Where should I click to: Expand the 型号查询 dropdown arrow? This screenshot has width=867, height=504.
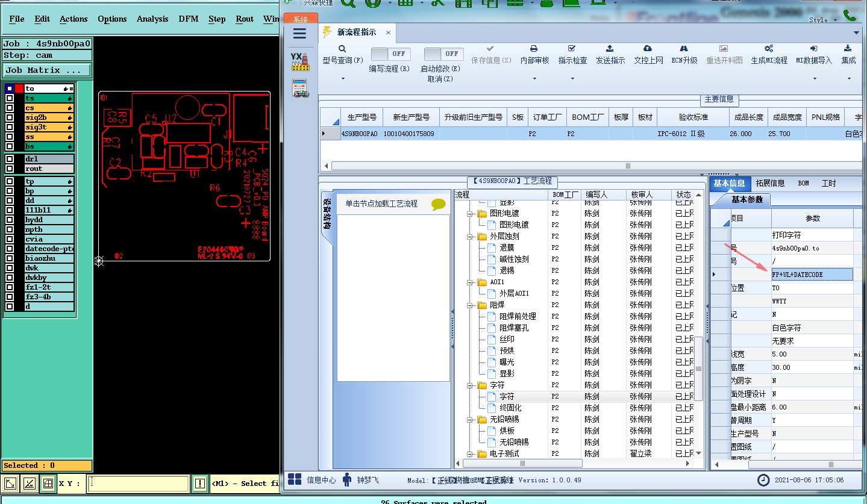(x=343, y=78)
